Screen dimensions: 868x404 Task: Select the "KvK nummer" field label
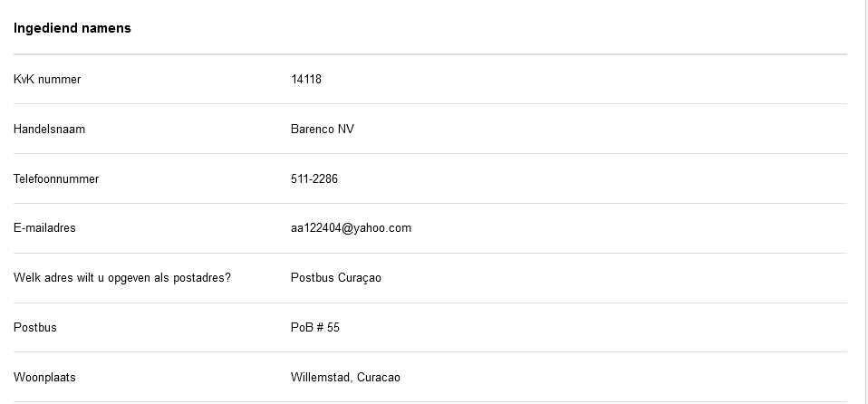(x=47, y=80)
